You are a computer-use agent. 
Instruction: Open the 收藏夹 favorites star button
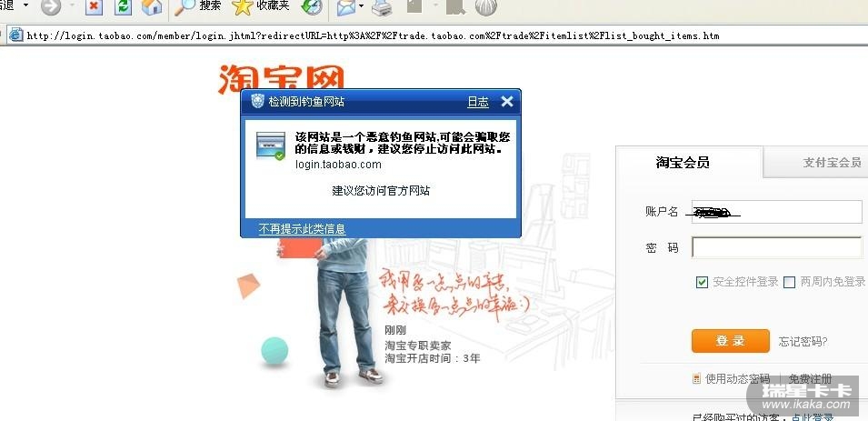260,6
